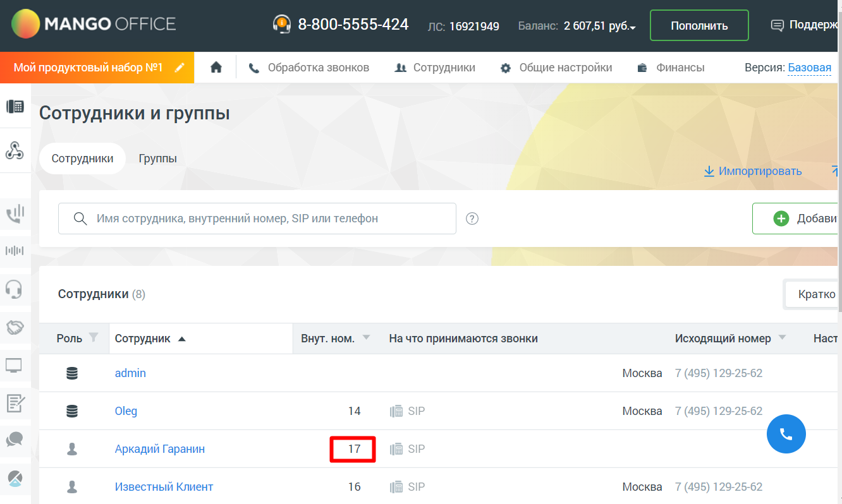Click the role icon in Oleg row
Screen dimensions: 842x504
[72, 411]
